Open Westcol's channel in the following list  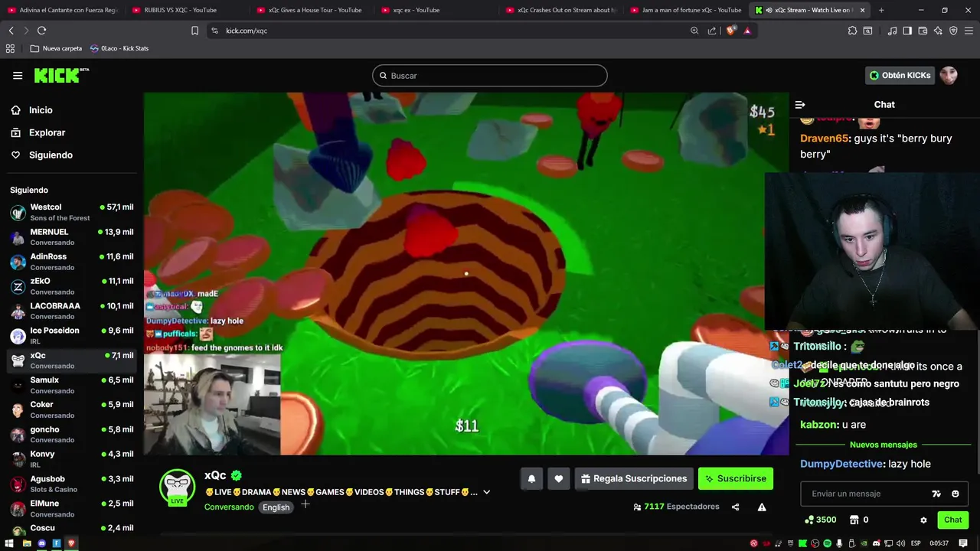click(71, 212)
